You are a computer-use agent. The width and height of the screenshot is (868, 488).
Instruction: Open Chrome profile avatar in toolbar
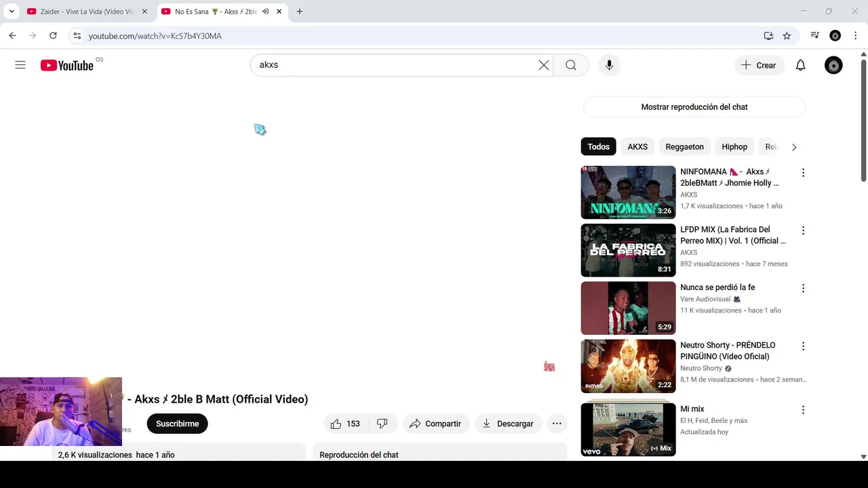(x=835, y=35)
